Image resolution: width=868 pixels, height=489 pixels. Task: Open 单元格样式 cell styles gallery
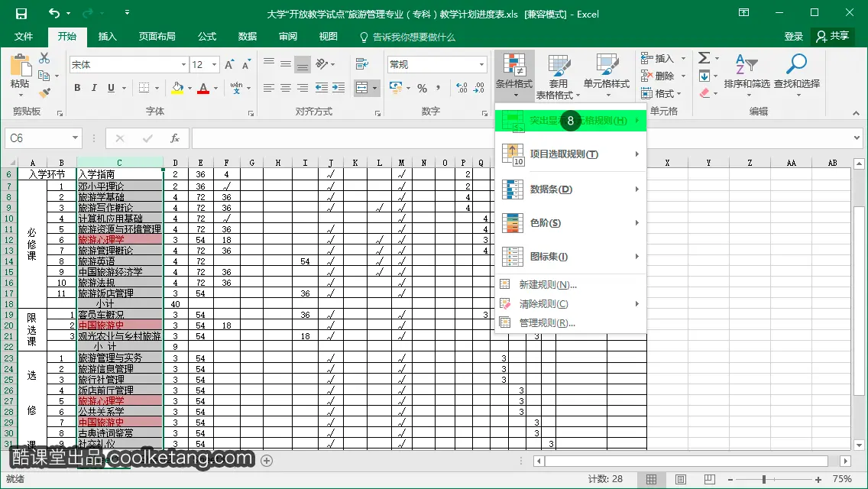coord(607,76)
